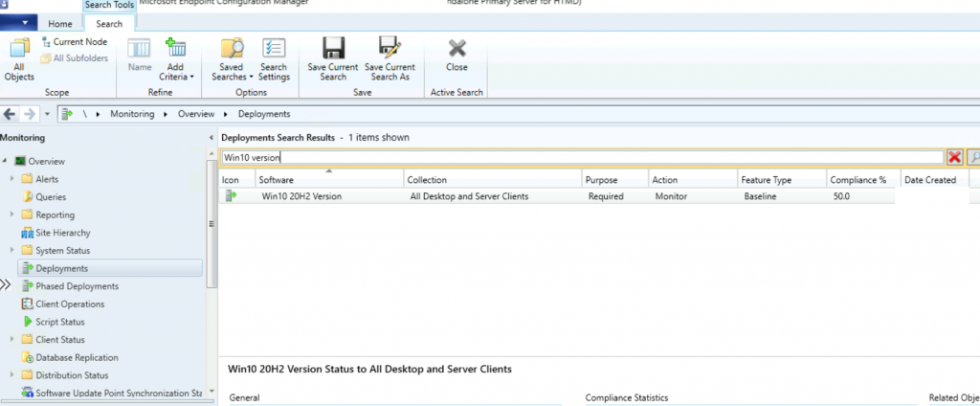Screen dimensions: 980x406
Task: Go back using navigation back arrow
Action: [x=10, y=115]
